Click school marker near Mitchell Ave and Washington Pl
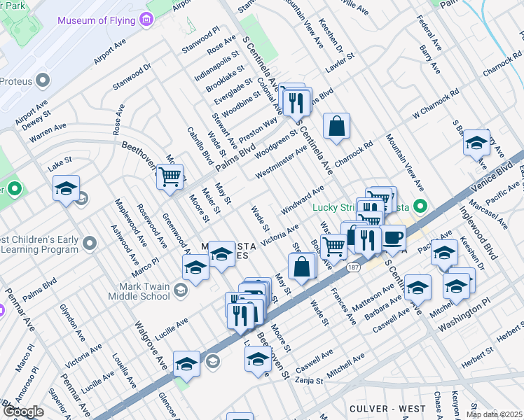 (457, 288)
